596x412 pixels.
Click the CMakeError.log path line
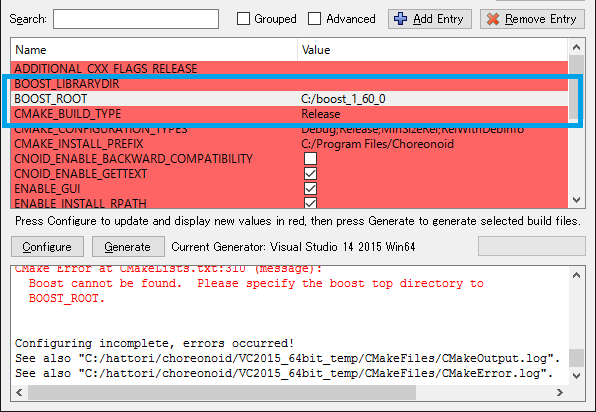tap(284, 373)
